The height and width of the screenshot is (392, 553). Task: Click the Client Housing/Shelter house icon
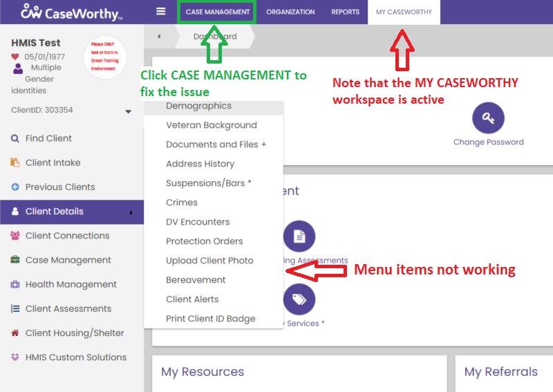point(15,333)
